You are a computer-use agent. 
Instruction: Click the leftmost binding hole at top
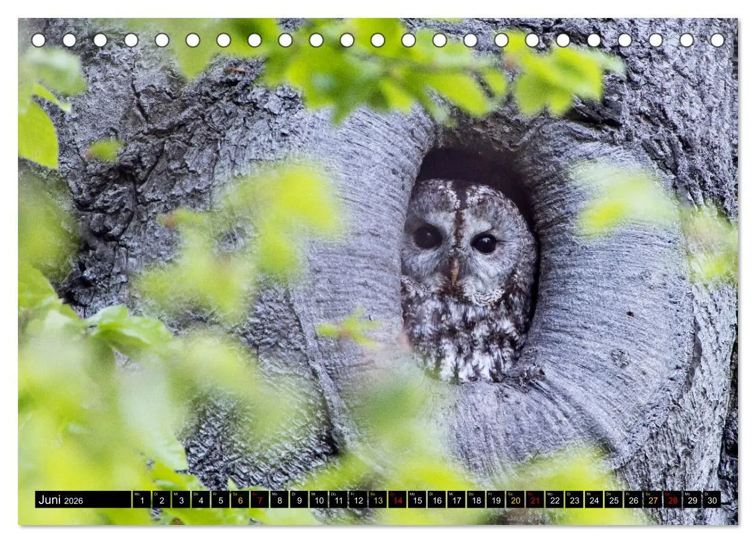click(38, 40)
